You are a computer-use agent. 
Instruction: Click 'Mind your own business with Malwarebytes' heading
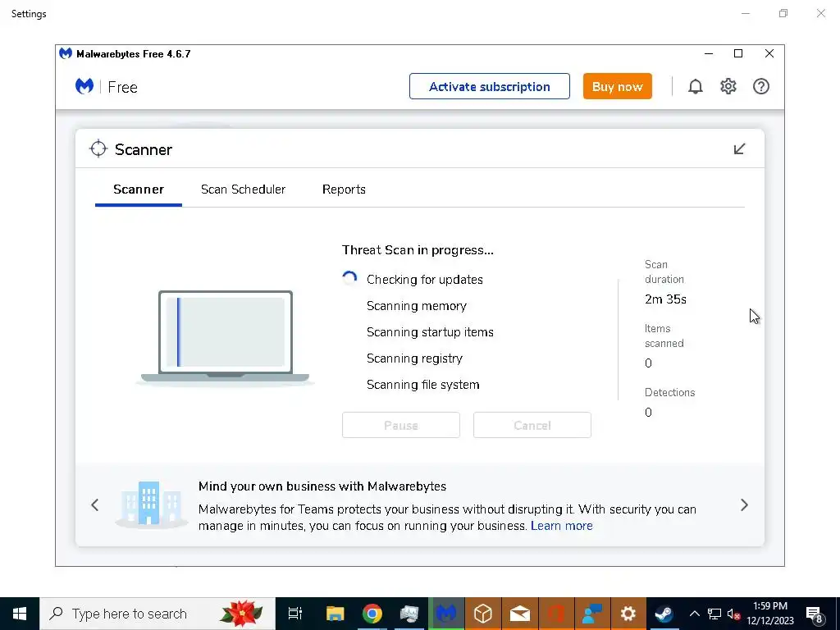[322, 486]
